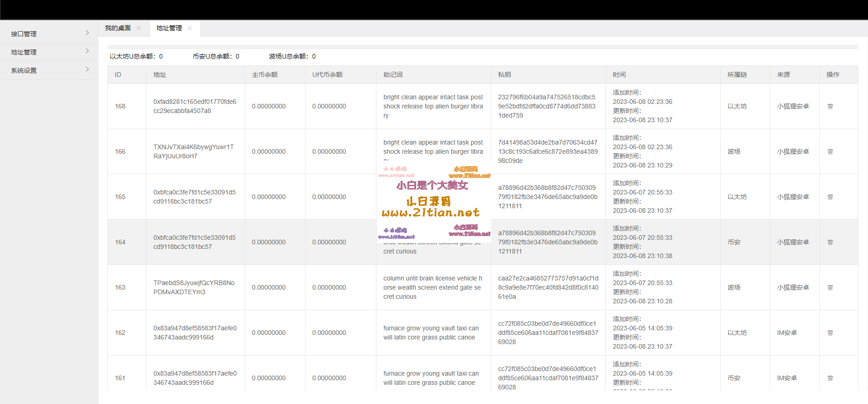Expand the 系统设置 sidebar chevron
The image size is (868, 404).
pos(87,69)
